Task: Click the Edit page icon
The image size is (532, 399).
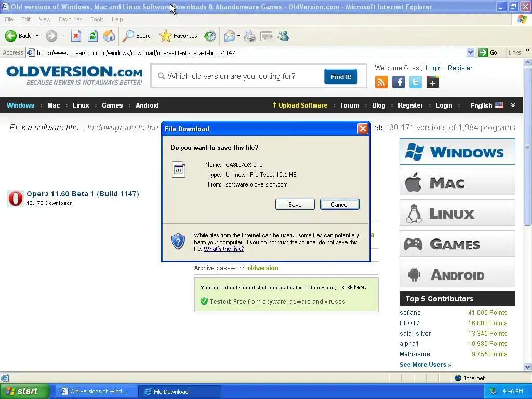Action: pos(267,36)
